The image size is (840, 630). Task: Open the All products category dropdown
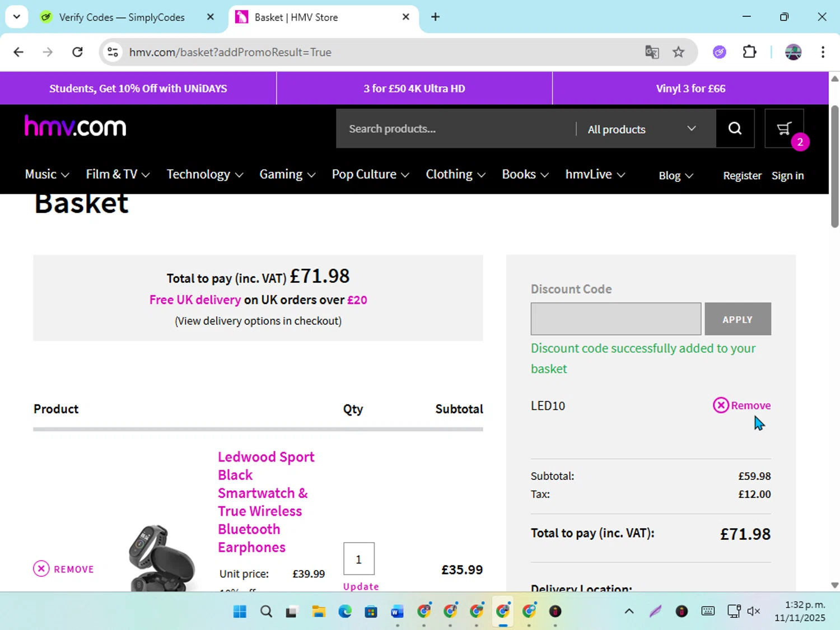(642, 129)
